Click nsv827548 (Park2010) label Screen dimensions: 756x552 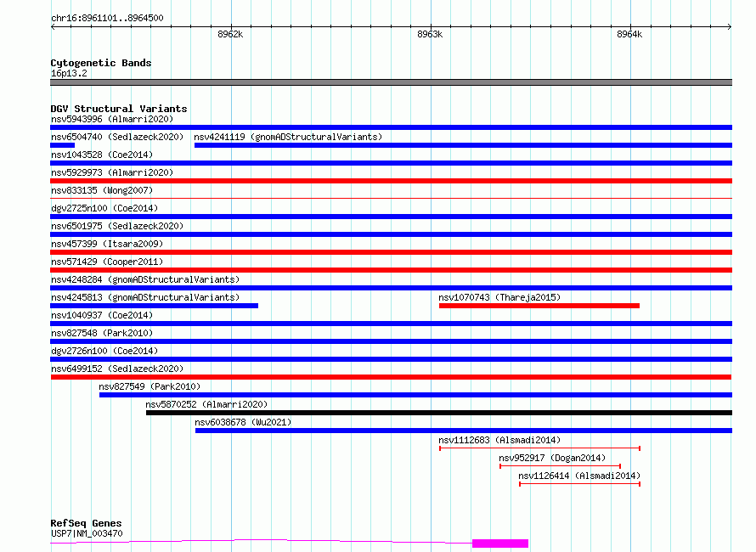(x=102, y=333)
